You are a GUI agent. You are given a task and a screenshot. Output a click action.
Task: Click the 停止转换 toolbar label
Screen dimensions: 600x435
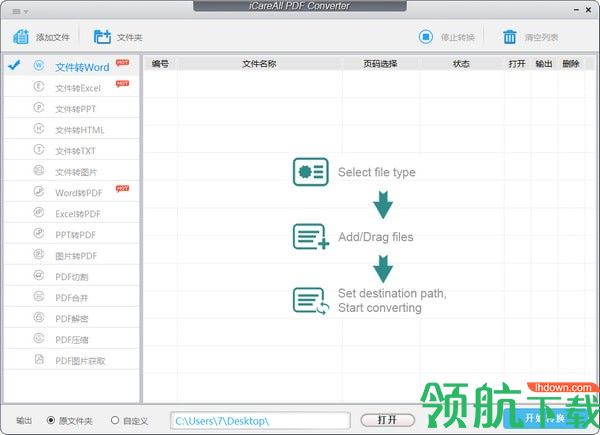pos(458,37)
